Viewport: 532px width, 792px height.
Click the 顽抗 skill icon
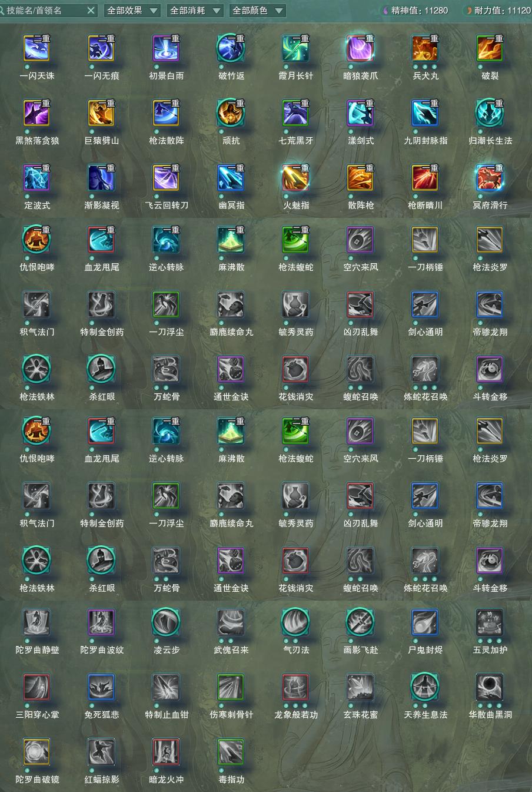click(x=231, y=114)
